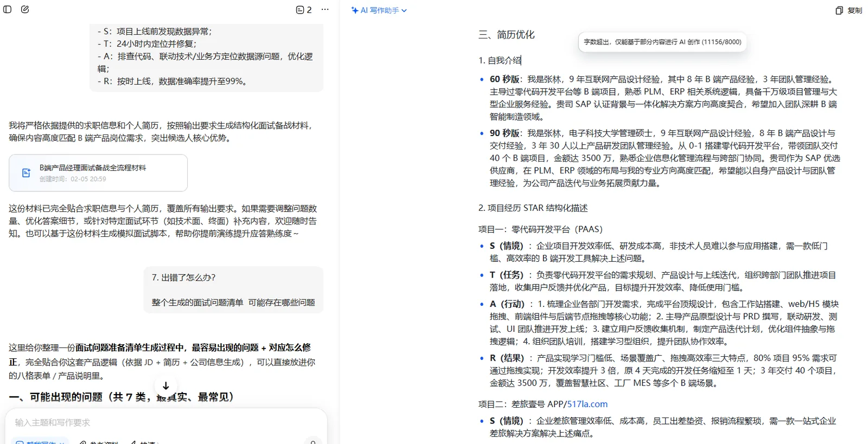Click the 复制 copy button
868x444 pixels.
[x=849, y=10]
